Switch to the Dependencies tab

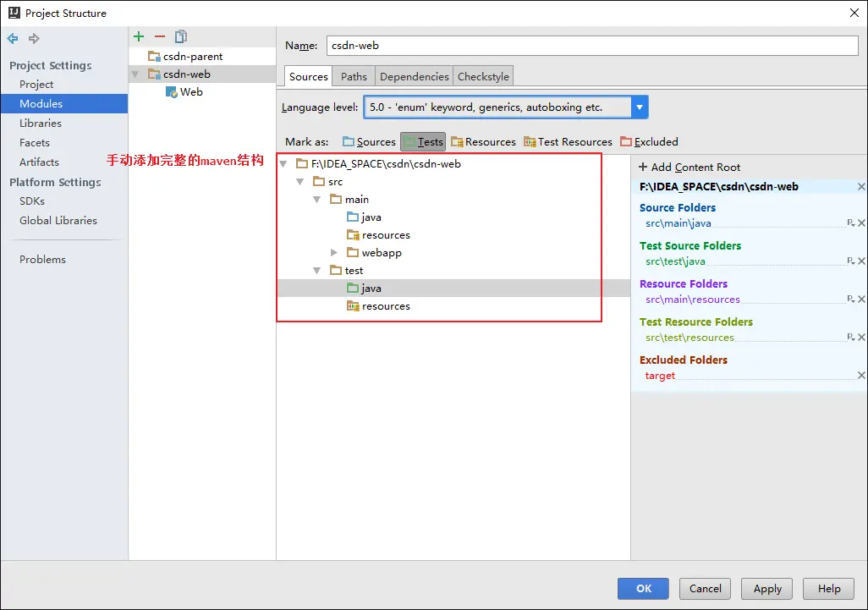pos(414,76)
